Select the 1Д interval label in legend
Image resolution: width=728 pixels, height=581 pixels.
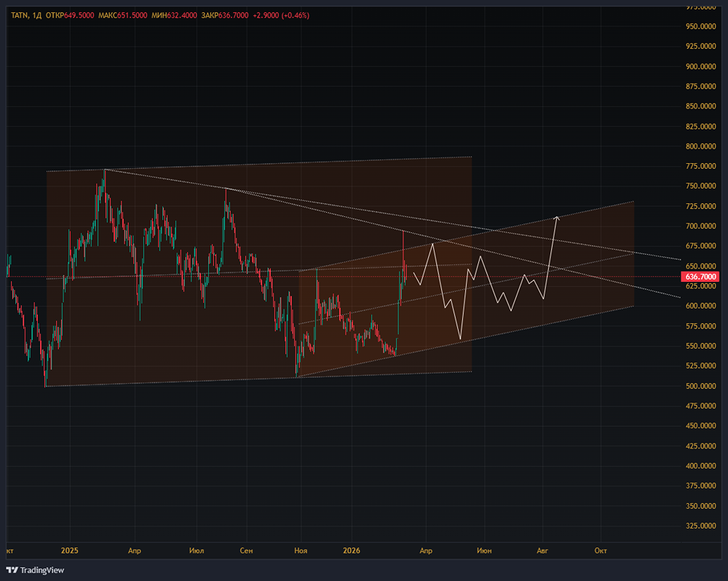coord(37,15)
